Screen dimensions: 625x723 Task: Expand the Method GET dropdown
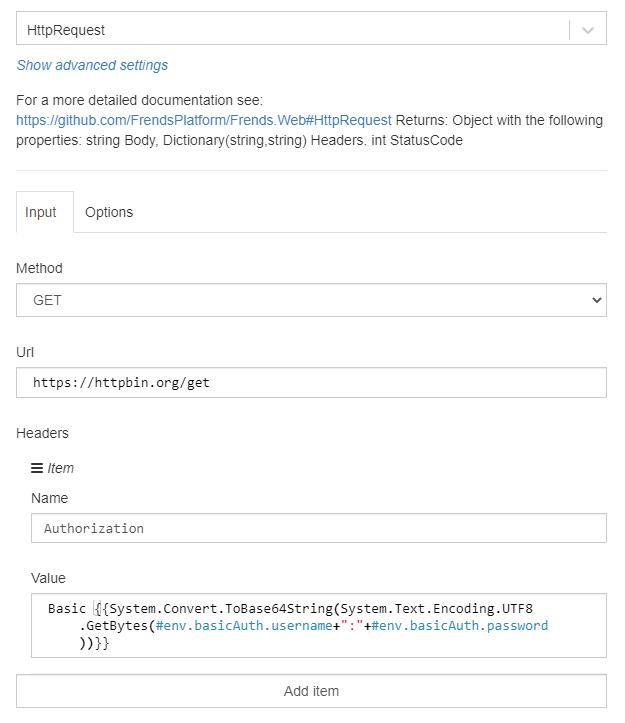coord(311,300)
